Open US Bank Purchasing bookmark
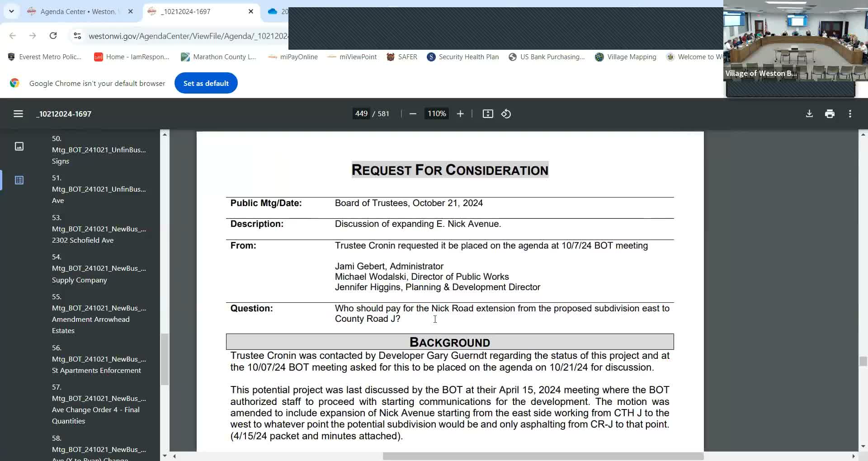 (x=547, y=57)
